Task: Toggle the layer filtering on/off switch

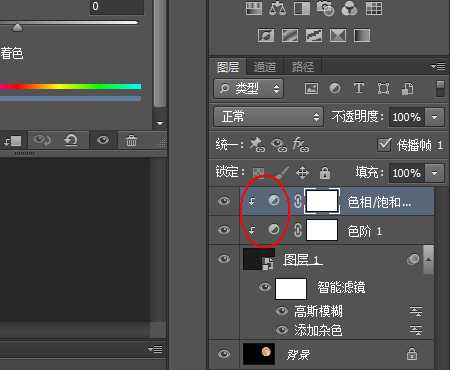Action: point(440,89)
